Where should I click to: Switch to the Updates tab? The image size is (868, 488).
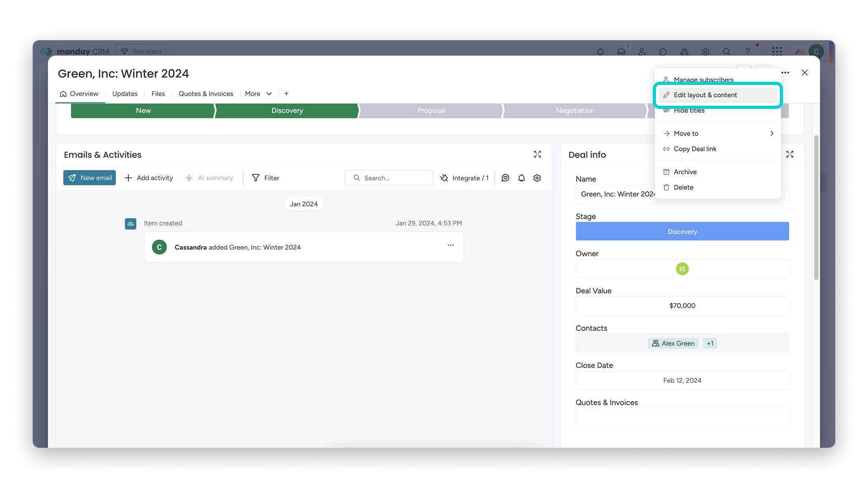tap(125, 94)
